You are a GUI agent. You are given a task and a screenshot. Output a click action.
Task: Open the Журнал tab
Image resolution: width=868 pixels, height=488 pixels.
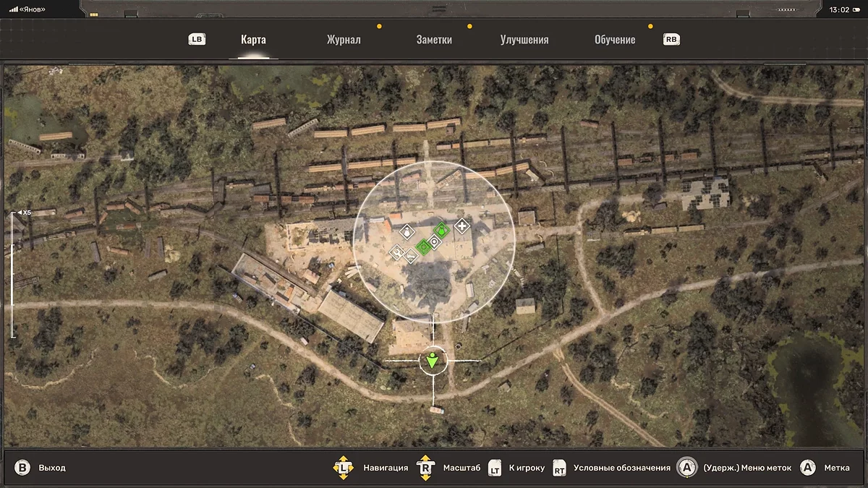tap(344, 40)
